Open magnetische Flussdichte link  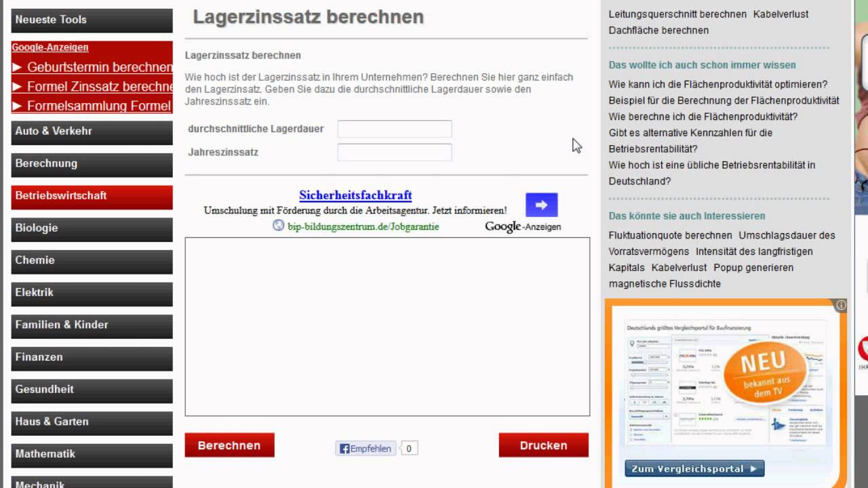click(665, 284)
